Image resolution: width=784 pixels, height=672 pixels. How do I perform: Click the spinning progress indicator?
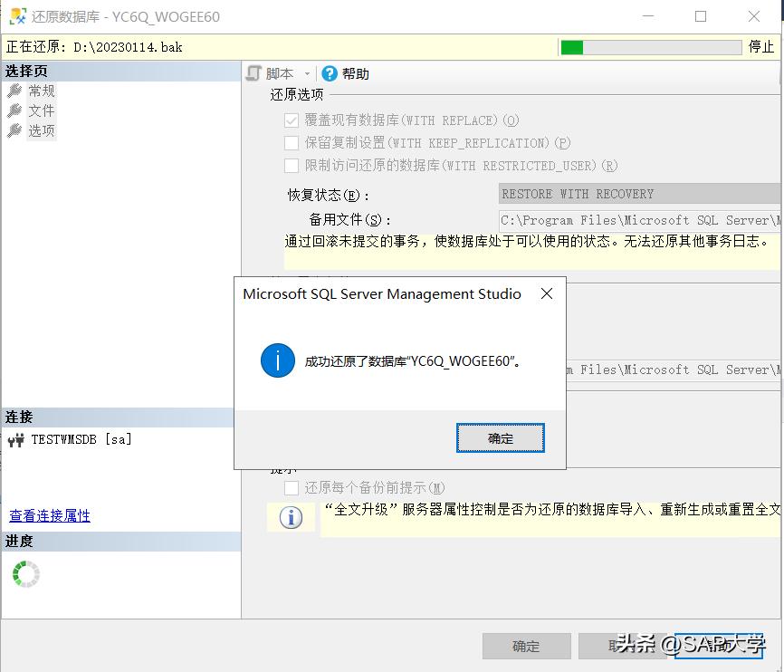point(26,574)
